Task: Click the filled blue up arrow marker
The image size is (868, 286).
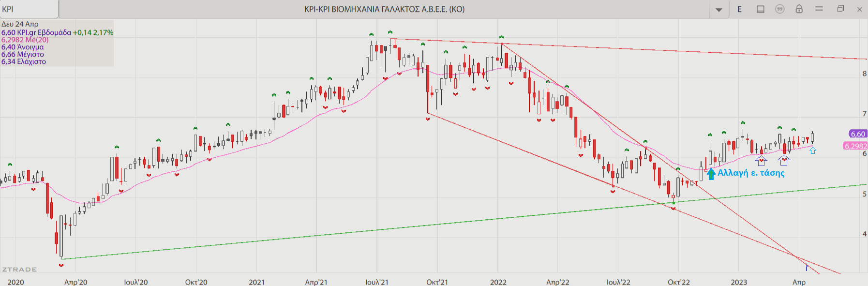Action: 711,173
